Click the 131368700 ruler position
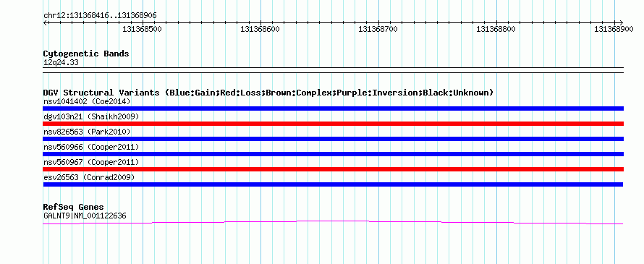Screen dimensions: 644x264 pos(378,29)
